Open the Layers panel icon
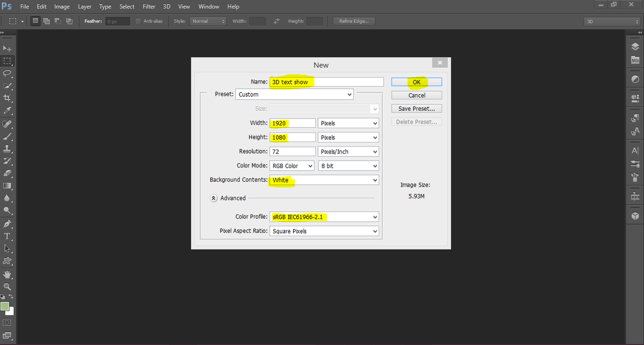Screen dimensions: 644x345 (635, 46)
